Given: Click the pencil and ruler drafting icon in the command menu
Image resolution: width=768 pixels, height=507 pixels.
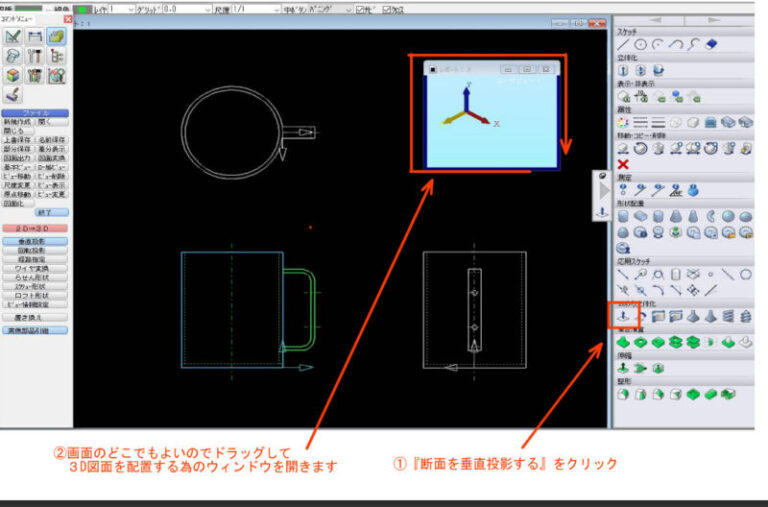Looking at the screenshot, I should (x=13, y=36).
